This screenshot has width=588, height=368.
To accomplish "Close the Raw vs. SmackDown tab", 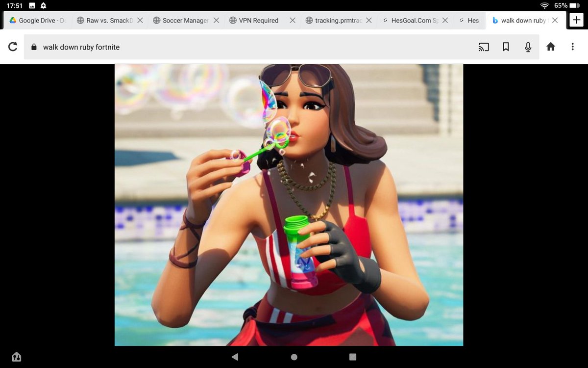I will 140,21.
